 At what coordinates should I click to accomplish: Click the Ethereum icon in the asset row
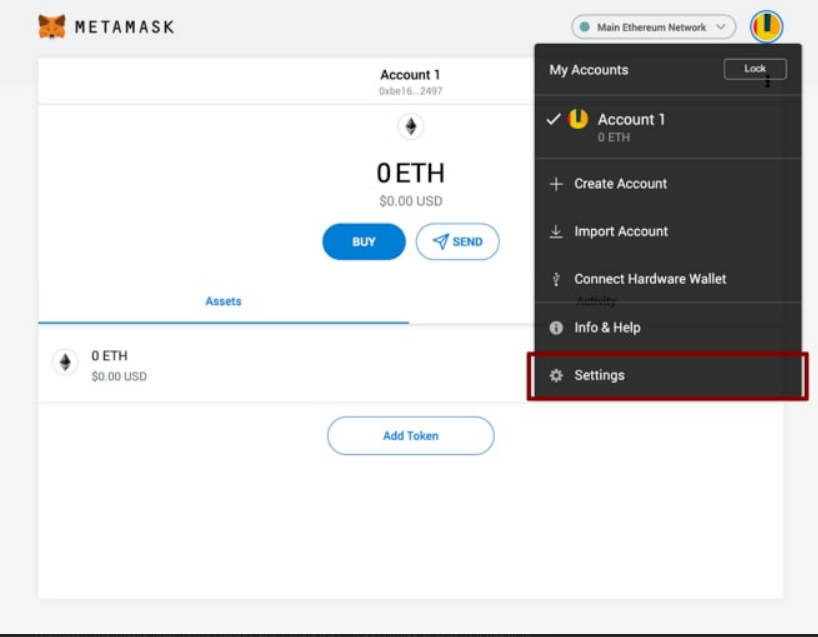tap(65, 362)
